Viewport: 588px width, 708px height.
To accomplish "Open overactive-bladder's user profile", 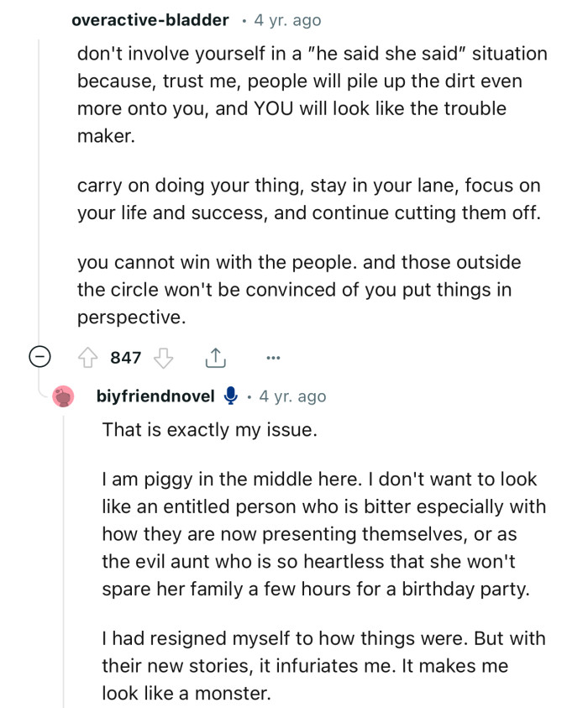I will pyautogui.click(x=150, y=20).
